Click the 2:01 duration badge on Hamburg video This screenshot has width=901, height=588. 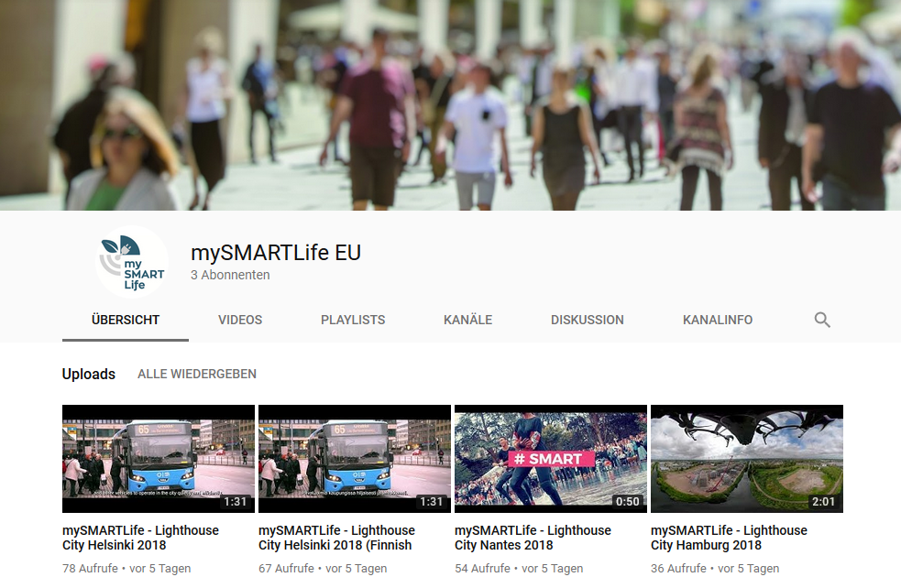coord(823,502)
